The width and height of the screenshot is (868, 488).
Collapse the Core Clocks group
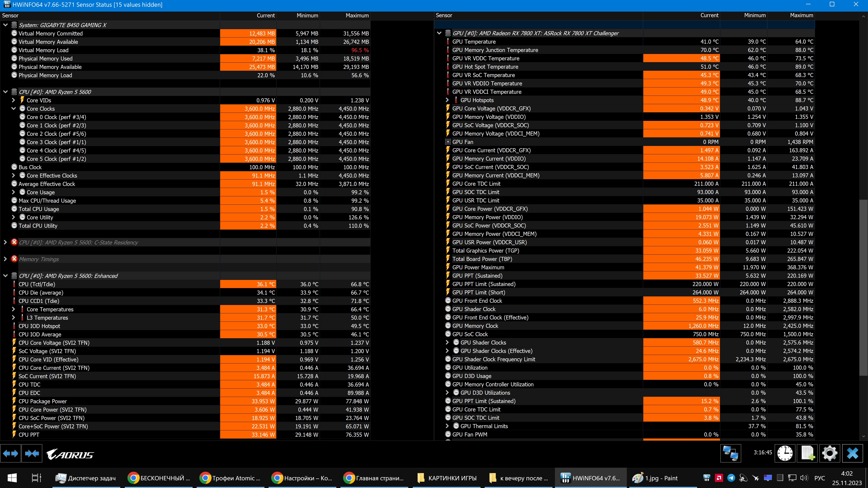coord(14,109)
